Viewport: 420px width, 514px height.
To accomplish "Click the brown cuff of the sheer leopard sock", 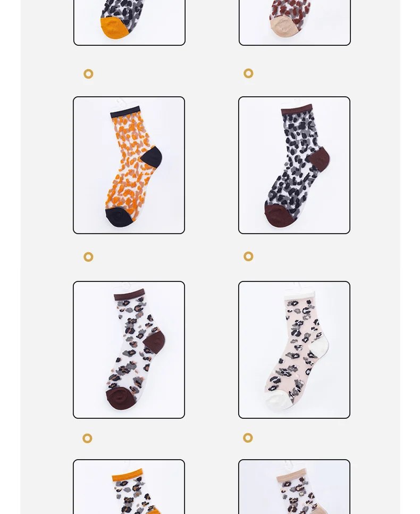I will coord(129,294).
